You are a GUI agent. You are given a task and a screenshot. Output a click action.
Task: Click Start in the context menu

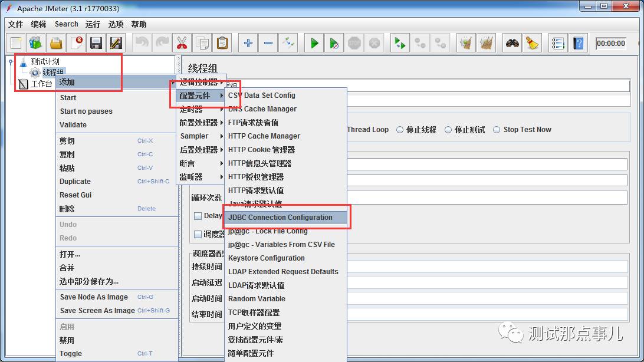click(117, 98)
